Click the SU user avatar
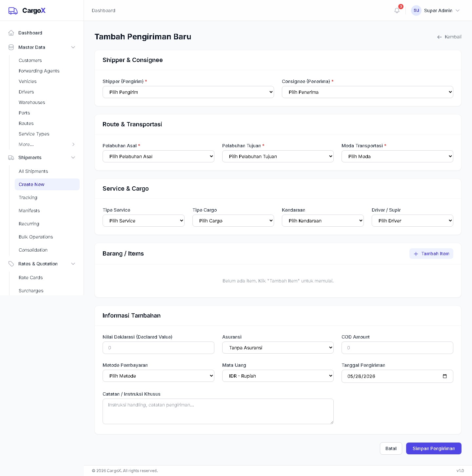Screen dimensions: 472x476 (x=416, y=10)
